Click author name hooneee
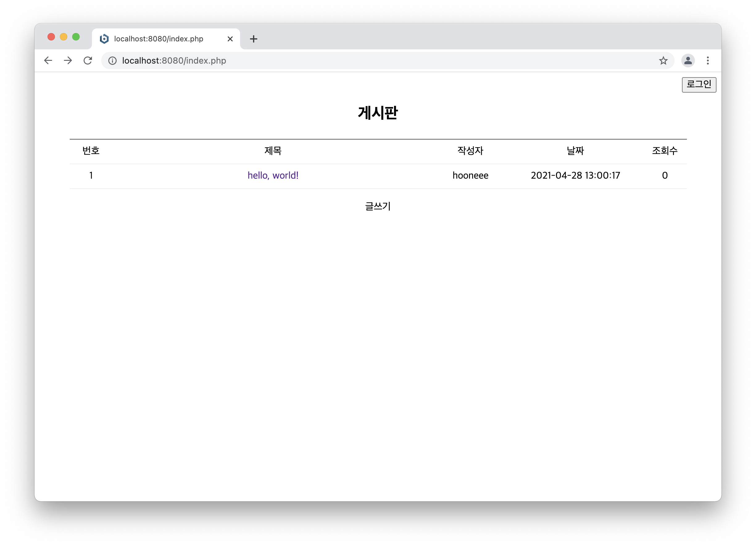The height and width of the screenshot is (547, 756). (x=470, y=175)
